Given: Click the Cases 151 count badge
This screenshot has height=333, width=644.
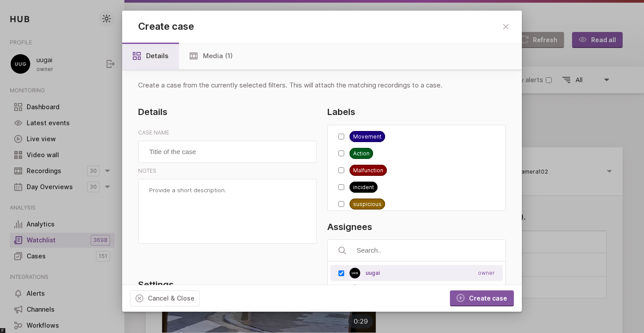Looking at the screenshot, I should pyautogui.click(x=103, y=256).
